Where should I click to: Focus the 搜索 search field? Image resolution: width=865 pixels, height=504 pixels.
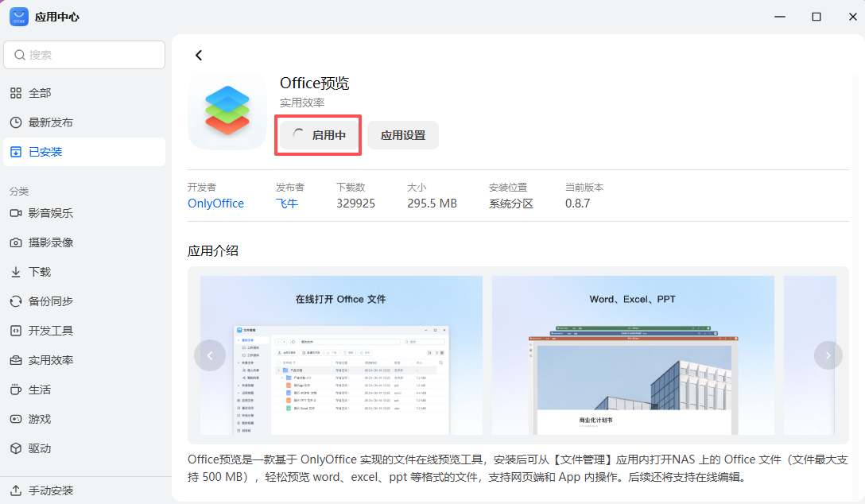(84, 55)
